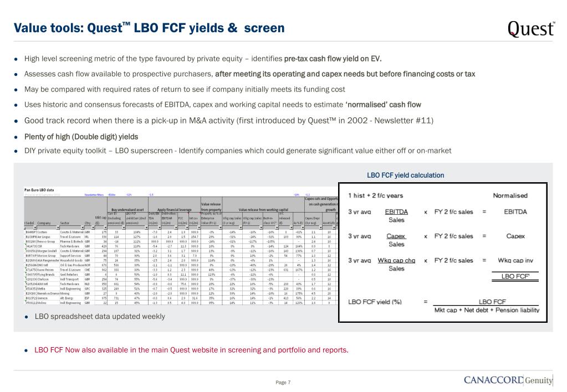The image size is (567, 392).
Task: Click the 'LBO FCF yield calculation' heading
Action: [405, 175]
